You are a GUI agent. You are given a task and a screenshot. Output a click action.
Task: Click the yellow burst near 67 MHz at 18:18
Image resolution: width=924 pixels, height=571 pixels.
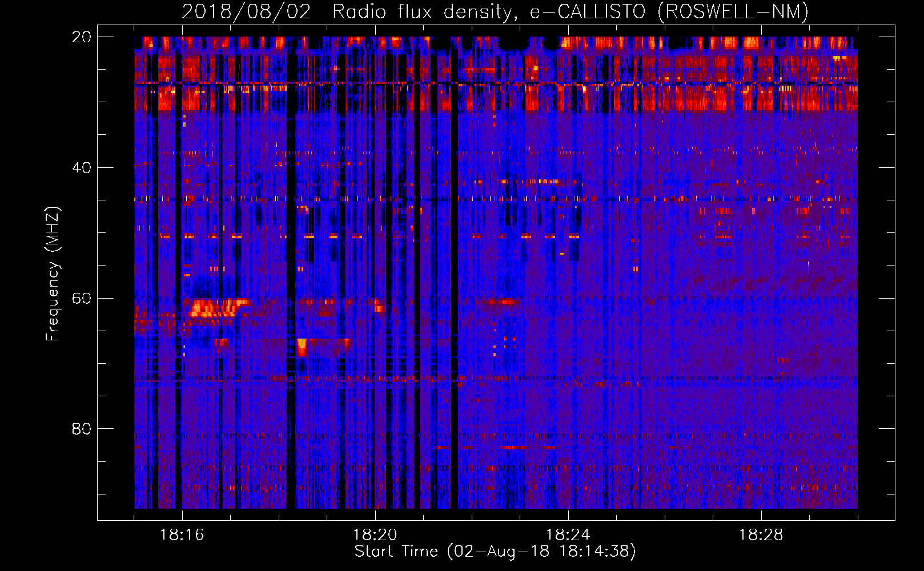click(x=302, y=347)
